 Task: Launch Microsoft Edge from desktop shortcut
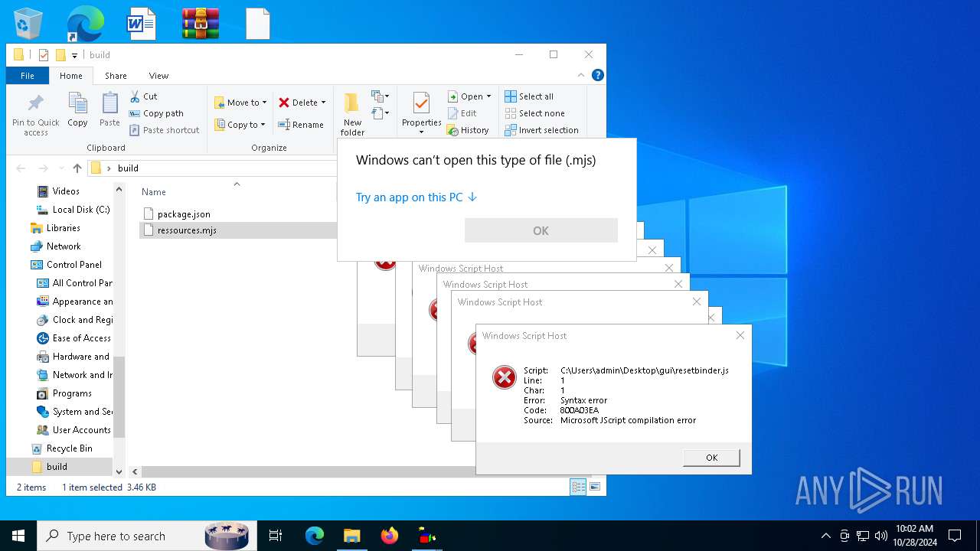point(85,23)
